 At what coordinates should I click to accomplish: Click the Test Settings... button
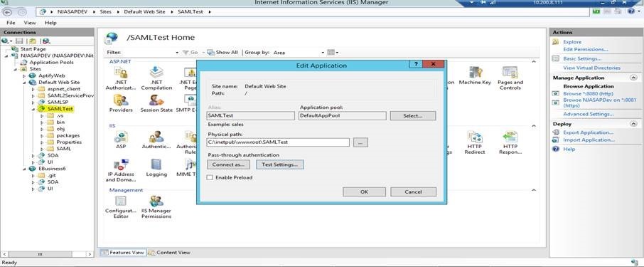[x=279, y=164]
